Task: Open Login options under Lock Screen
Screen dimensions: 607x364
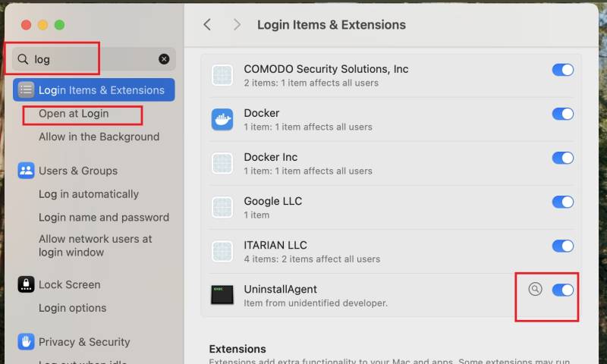Action: click(72, 308)
